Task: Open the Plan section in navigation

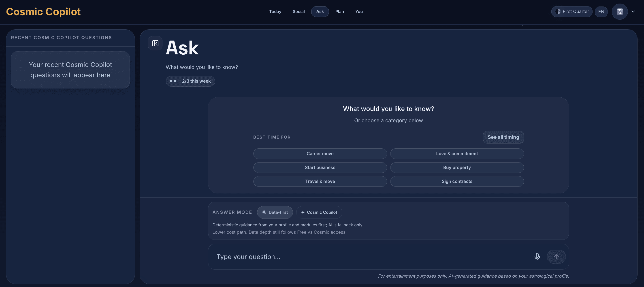Action: pyautogui.click(x=340, y=11)
